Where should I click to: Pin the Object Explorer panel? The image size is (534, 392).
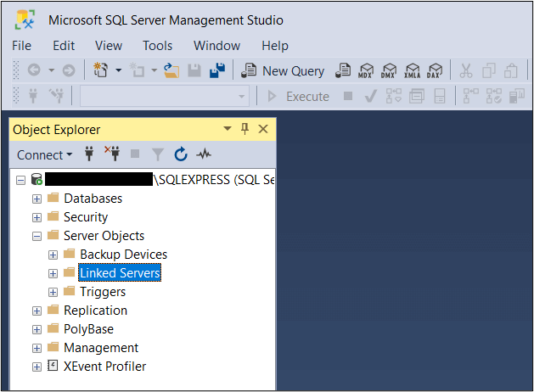(245, 129)
